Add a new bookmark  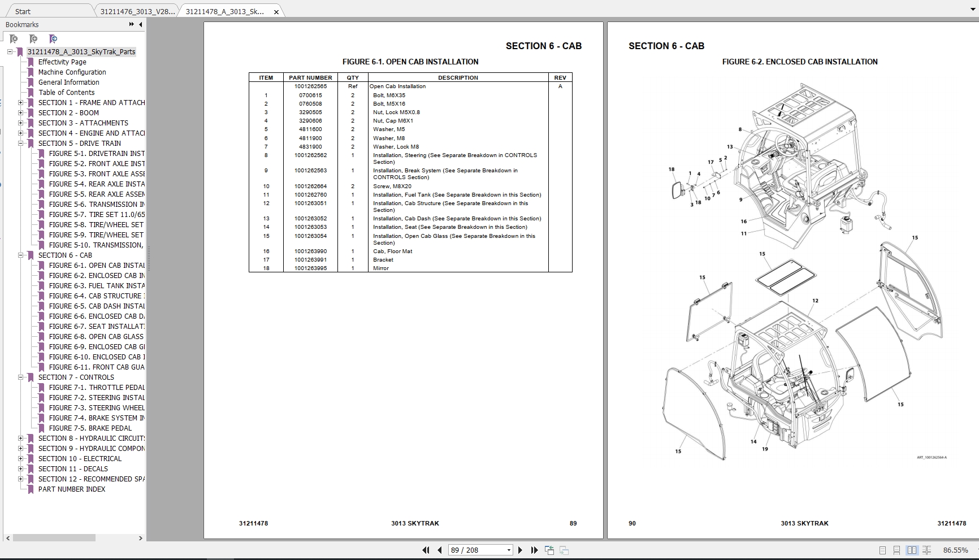click(33, 38)
